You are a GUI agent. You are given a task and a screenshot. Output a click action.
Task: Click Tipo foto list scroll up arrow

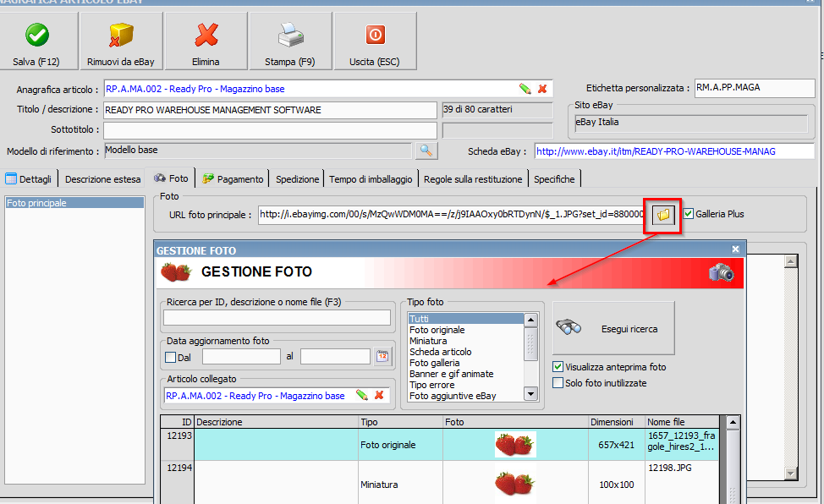pos(530,320)
